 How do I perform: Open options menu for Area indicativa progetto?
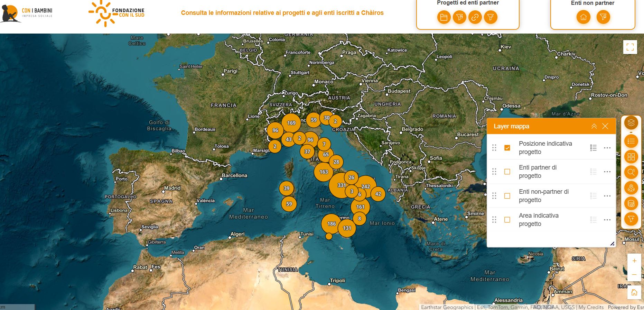[x=607, y=220]
